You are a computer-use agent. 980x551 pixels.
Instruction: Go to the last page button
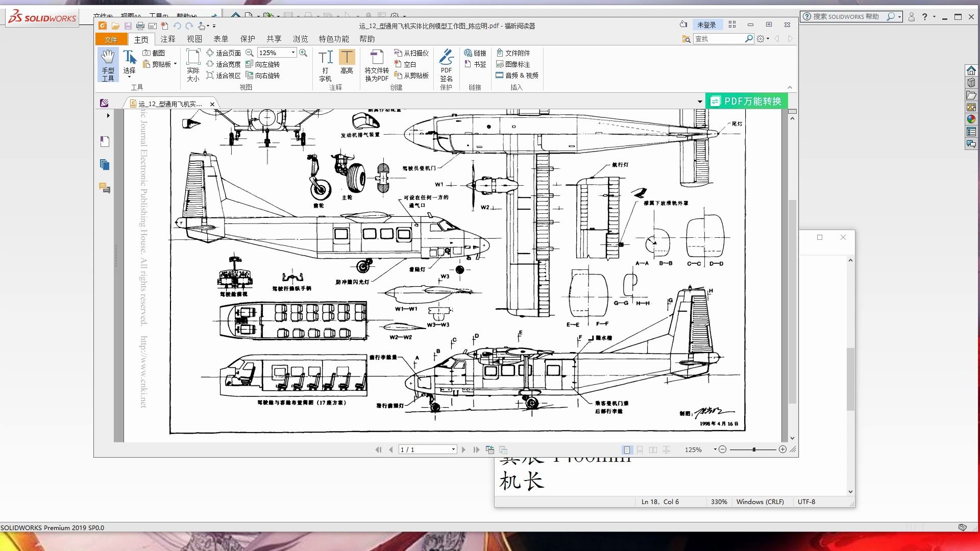(x=476, y=449)
